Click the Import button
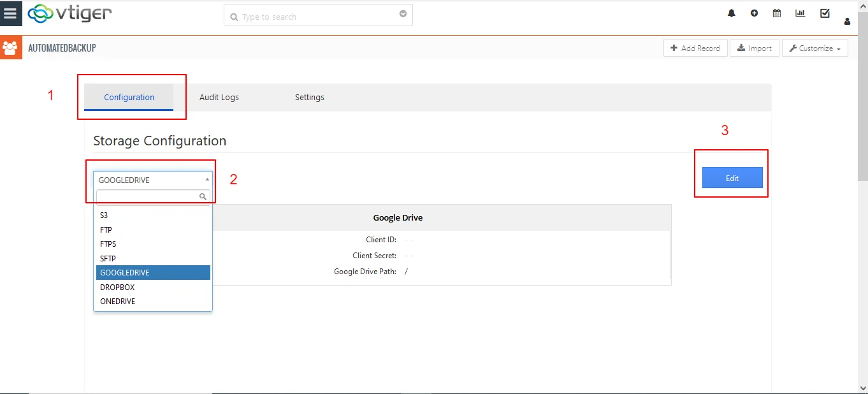The height and width of the screenshot is (394, 868). pyautogui.click(x=754, y=48)
